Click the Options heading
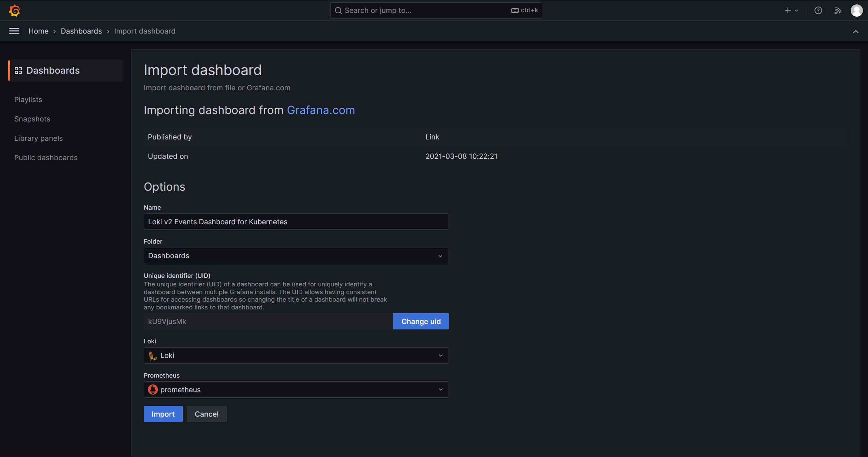 tap(164, 187)
